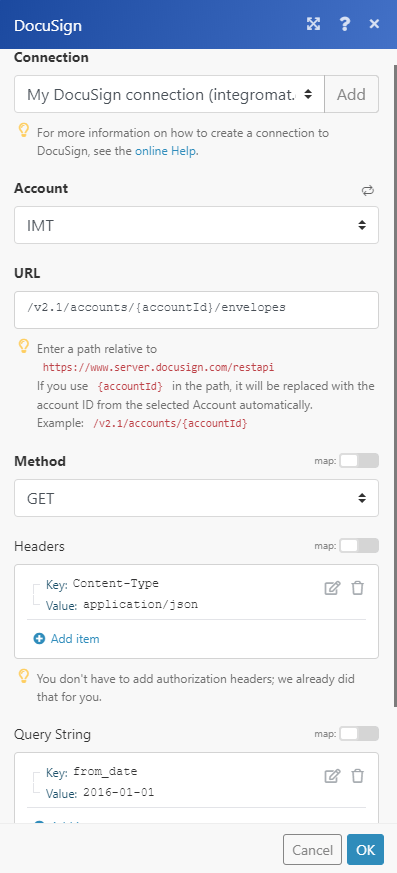Toggle the map switch for Headers
The height and width of the screenshot is (873, 397).
pos(359,546)
